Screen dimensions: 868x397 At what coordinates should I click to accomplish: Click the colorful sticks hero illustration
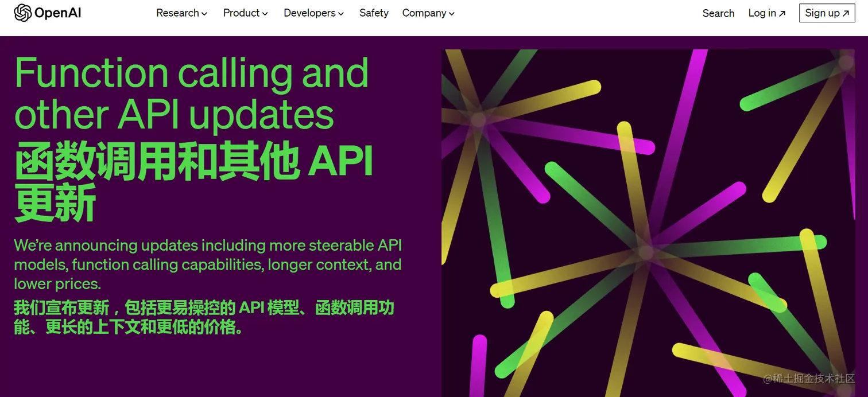(x=648, y=223)
